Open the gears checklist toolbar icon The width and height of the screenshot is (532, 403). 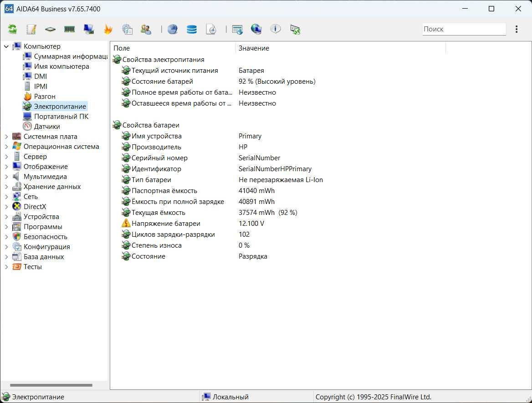tap(127, 29)
